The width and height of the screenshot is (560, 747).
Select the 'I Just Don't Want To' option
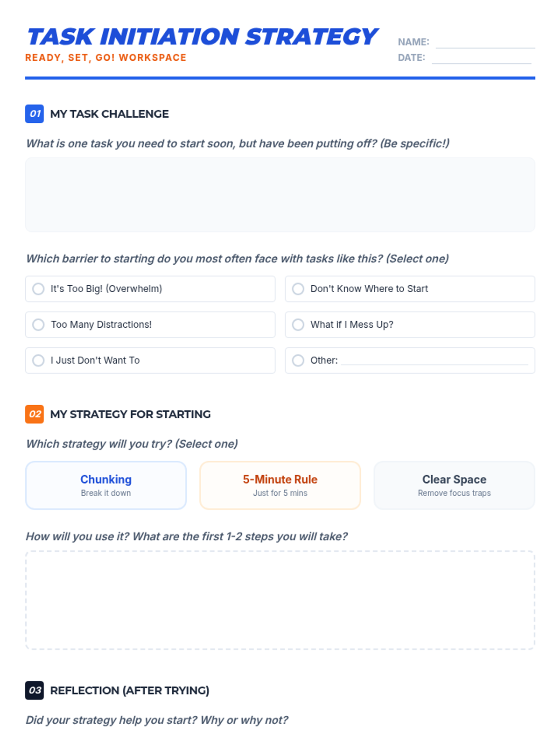38,360
